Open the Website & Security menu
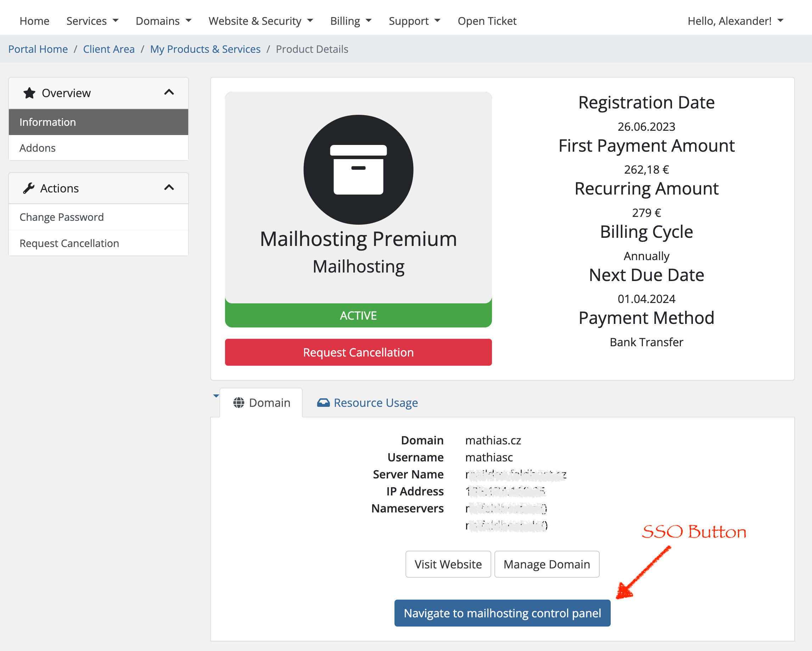This screenshot has width=812, height=651. [x=261, y=21]
